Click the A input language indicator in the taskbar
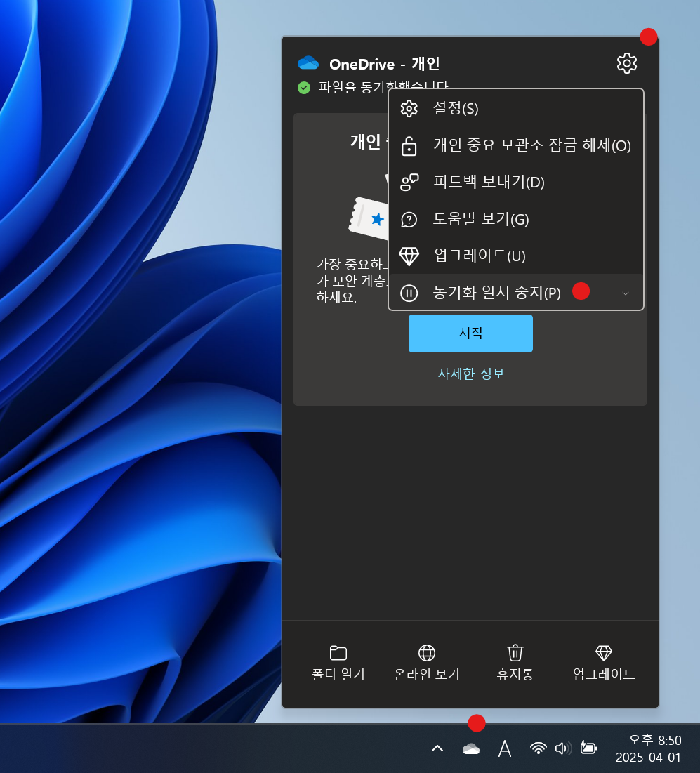The width and height of the screenshot is (700, 773). click(504, 748)
